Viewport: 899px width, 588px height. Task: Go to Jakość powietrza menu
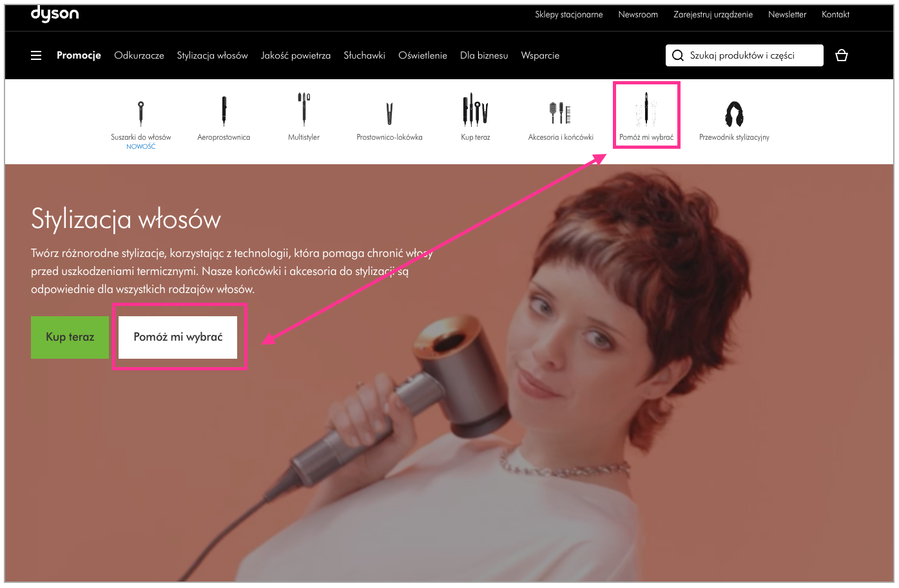pyautogui.click(x=296, y=55)
